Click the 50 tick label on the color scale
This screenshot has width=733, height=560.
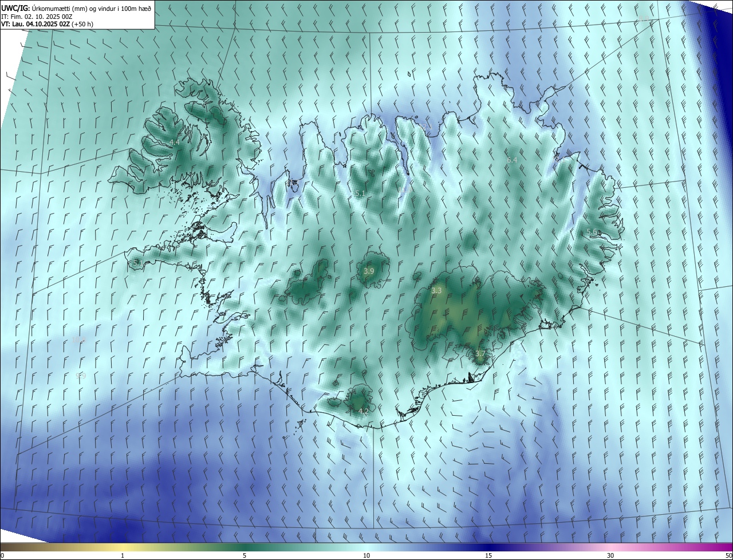(x=728, y=555)
